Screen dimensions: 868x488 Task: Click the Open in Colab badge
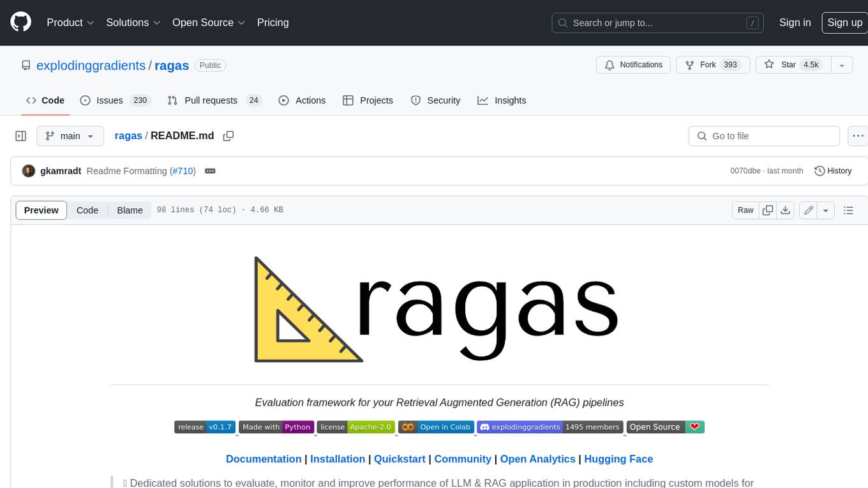pos(436,427)
